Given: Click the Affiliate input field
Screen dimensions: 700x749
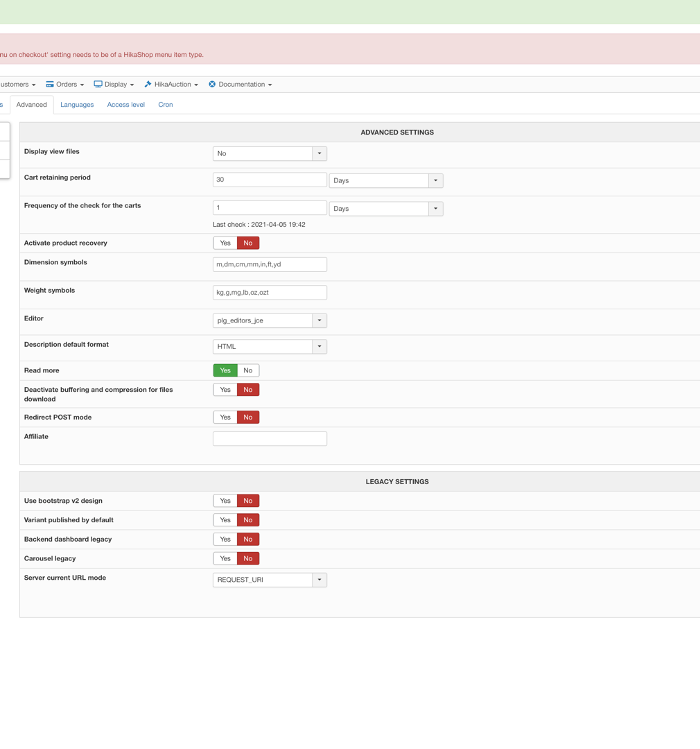Looking at the screenshot, I should [270, 438].
